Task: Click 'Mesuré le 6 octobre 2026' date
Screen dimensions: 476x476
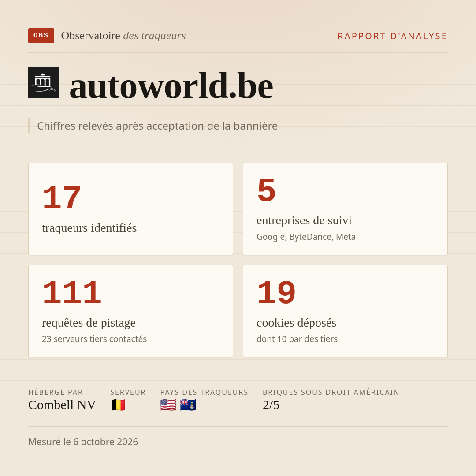Action: (x=83, y=442)
